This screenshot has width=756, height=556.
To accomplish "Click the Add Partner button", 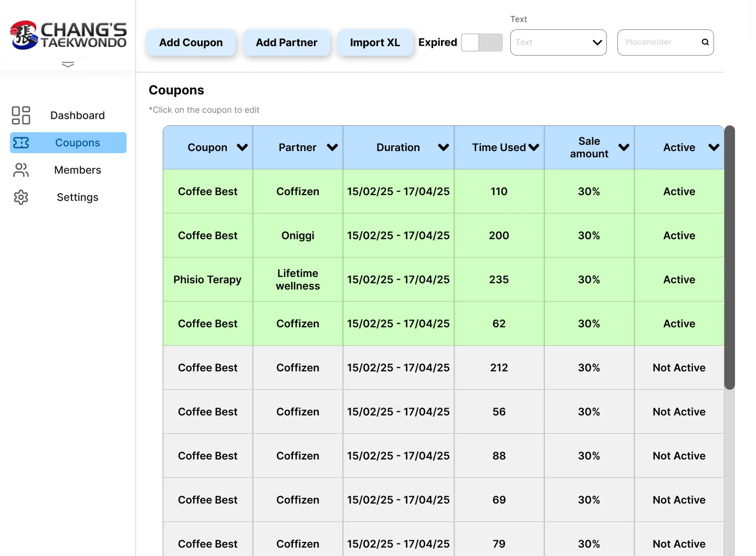I will pyautogui.click(x=287, y=42).
